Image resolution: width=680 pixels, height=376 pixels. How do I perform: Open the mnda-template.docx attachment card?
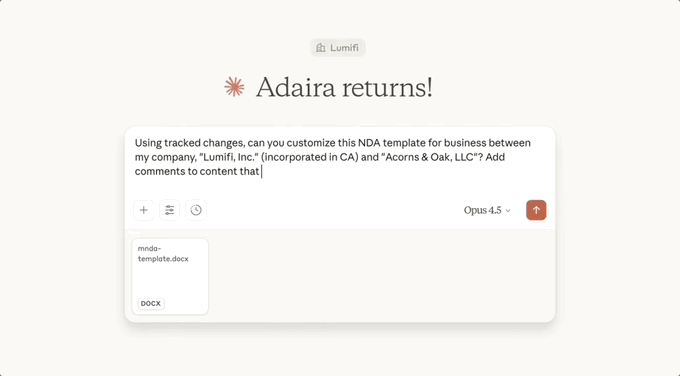pyautogui.click(x=170, y=276)
